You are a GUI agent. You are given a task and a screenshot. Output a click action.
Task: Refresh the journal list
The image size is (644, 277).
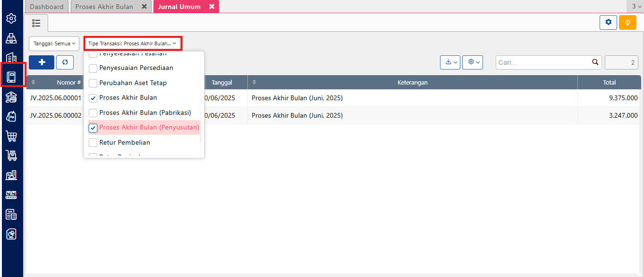point(65,62)
